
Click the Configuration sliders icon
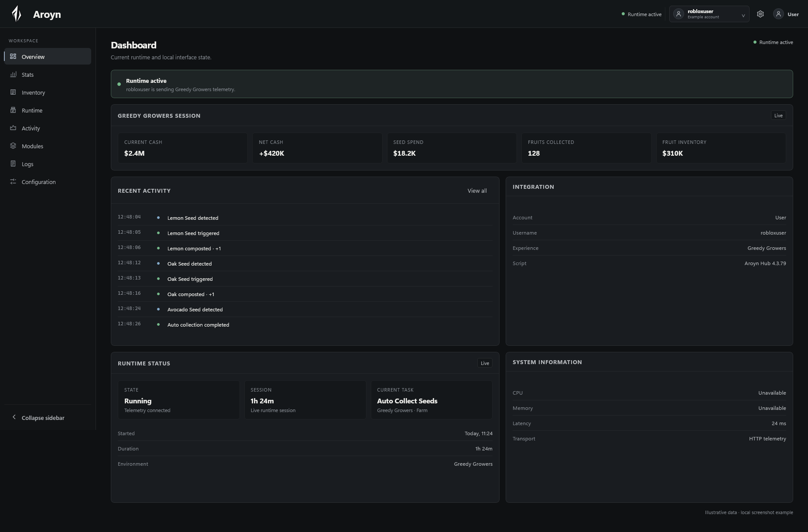[x=13, y=182]
